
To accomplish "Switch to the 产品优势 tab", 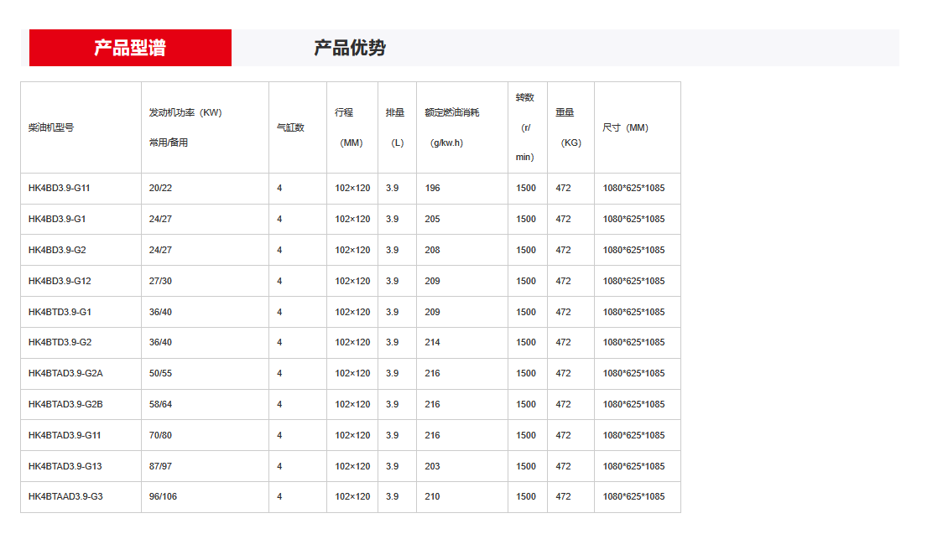I will tap(349, 48).
